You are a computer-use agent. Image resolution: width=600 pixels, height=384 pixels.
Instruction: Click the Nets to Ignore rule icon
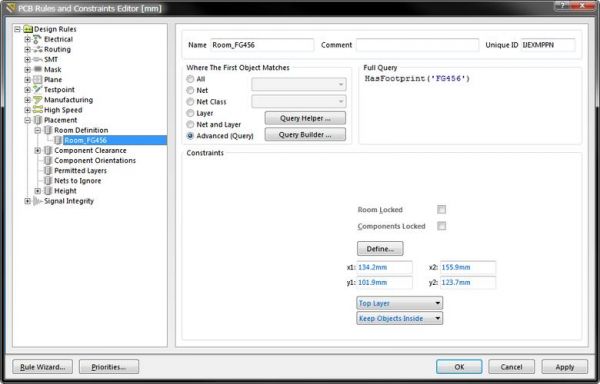(48, 181)
